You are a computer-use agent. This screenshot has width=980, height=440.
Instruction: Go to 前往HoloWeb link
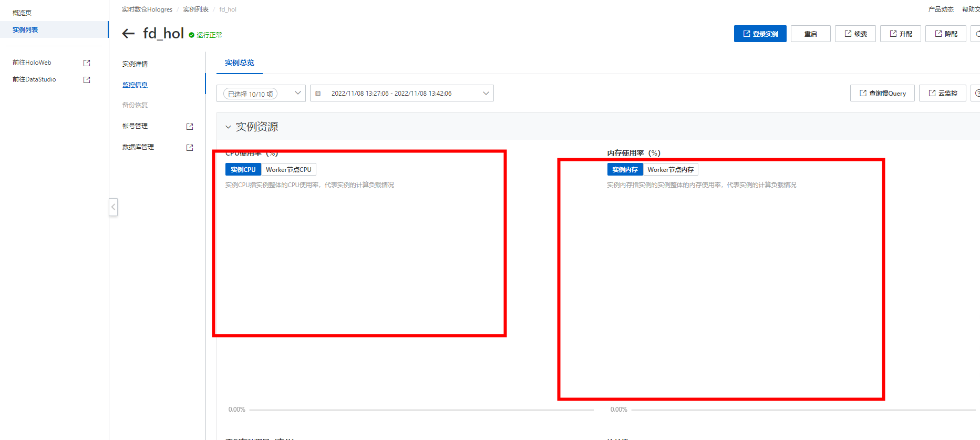pos(32,63)
